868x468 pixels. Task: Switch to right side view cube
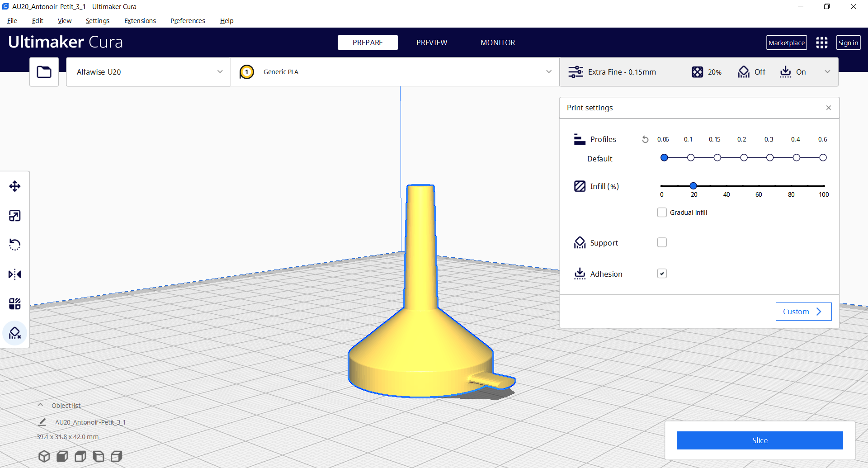point(117,456)
